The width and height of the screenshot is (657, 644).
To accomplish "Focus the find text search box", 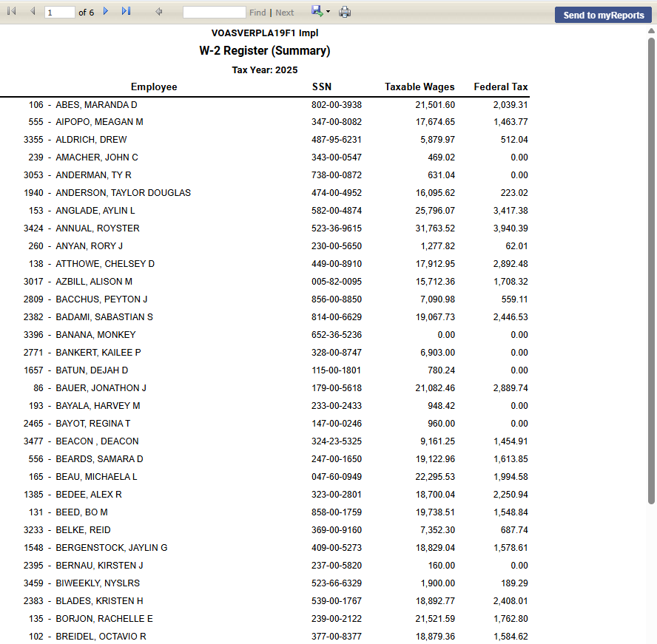I will [214, 13].
